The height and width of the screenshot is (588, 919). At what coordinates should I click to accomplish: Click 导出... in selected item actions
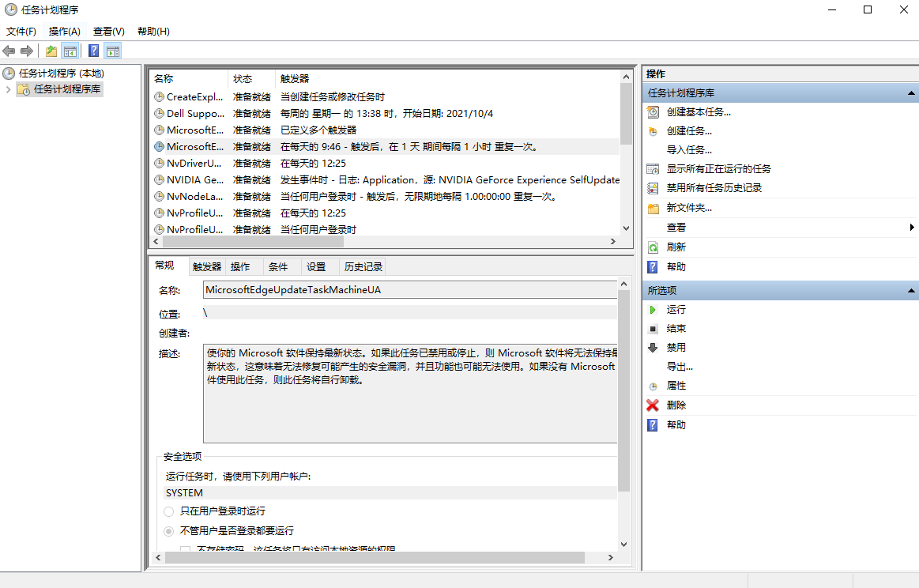click(680, 367)
